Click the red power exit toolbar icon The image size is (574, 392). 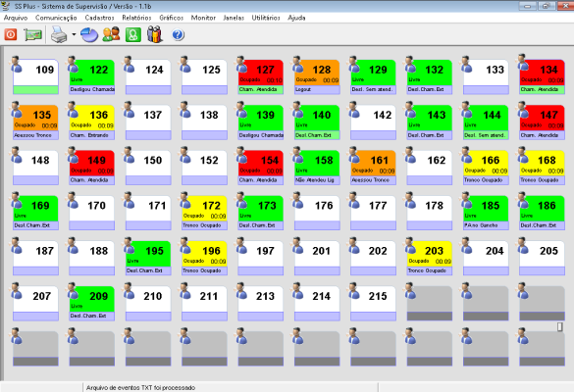point(11,34)
